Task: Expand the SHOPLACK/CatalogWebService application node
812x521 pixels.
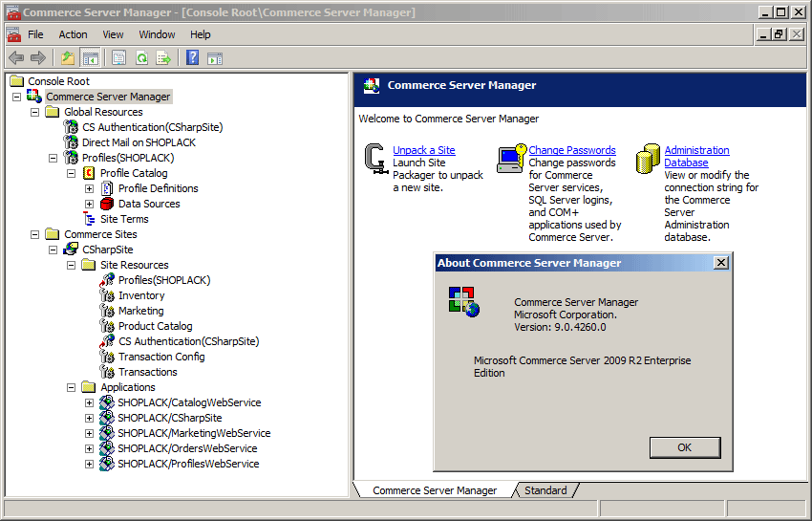Action: coord(89,402)
